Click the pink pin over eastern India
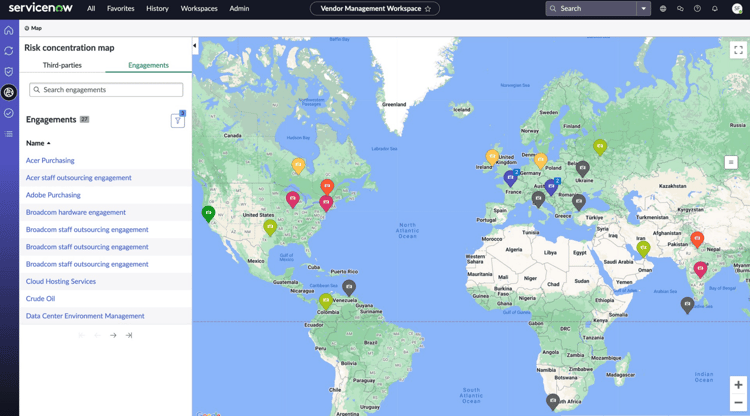 [x=700, y=270]
